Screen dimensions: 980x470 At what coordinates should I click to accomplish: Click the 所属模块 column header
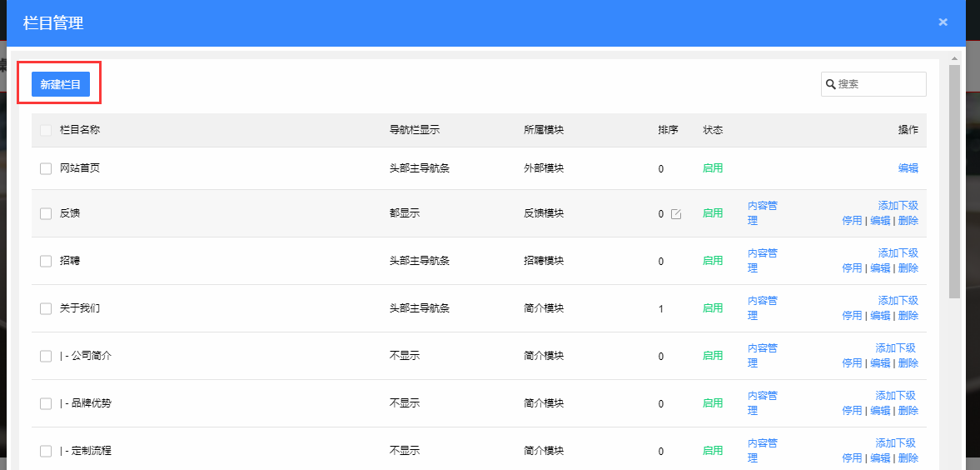544,130
